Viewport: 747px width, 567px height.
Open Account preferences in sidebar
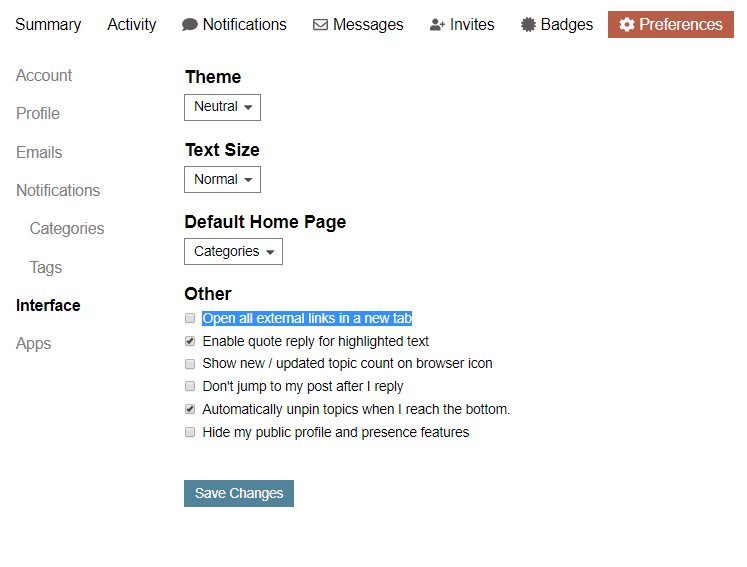pyautogui.click(x=44, y=75)
